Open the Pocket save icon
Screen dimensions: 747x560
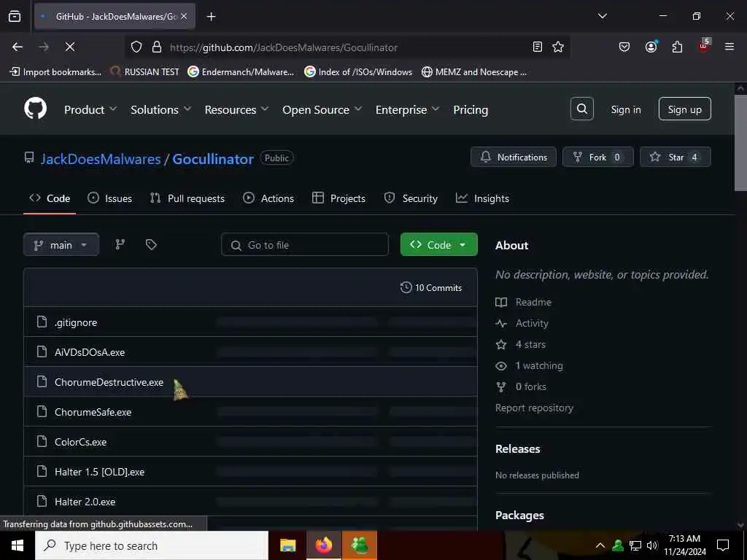pos(624,47)
